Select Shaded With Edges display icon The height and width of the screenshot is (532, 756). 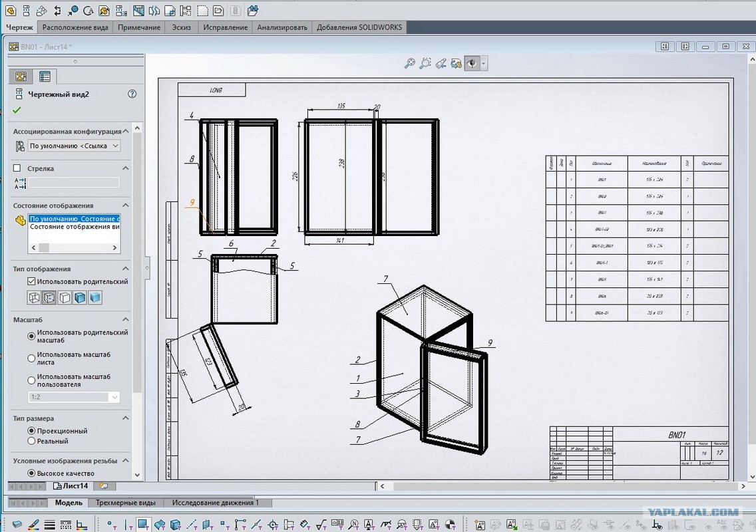coord(80,297)
